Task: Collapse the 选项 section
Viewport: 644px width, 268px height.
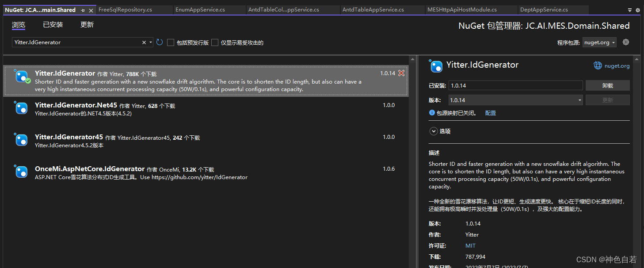Action: (433, 131)
